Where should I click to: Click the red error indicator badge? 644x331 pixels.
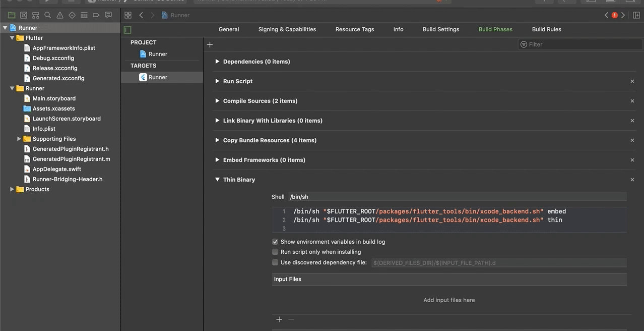click(x=615, y=15)
